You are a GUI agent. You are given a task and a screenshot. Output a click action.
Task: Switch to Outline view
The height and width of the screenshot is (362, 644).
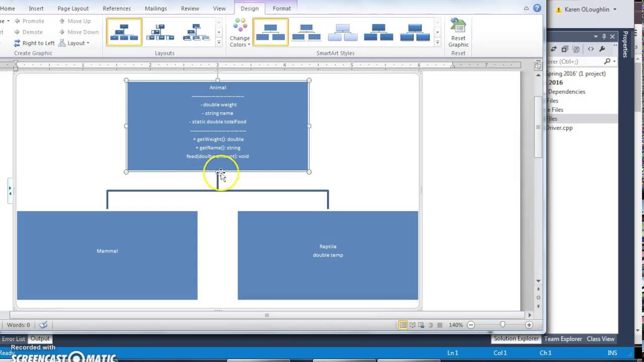[x=431, y=325]
